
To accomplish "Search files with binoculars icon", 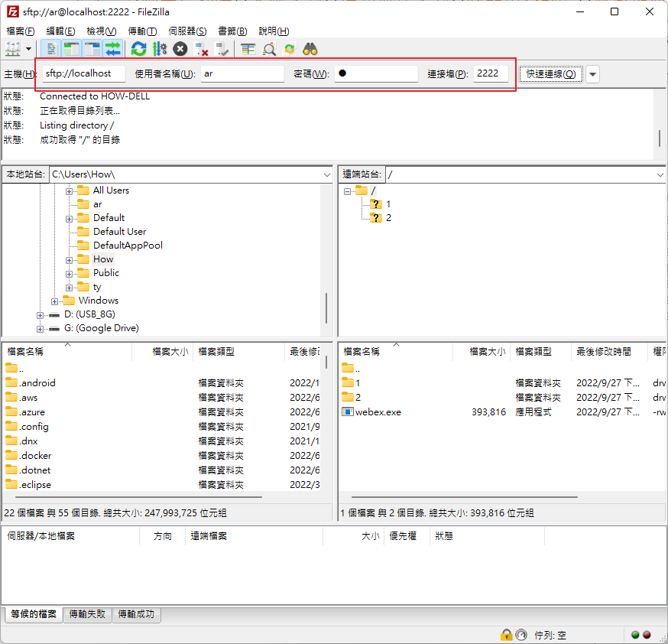I will coord(310,50).
